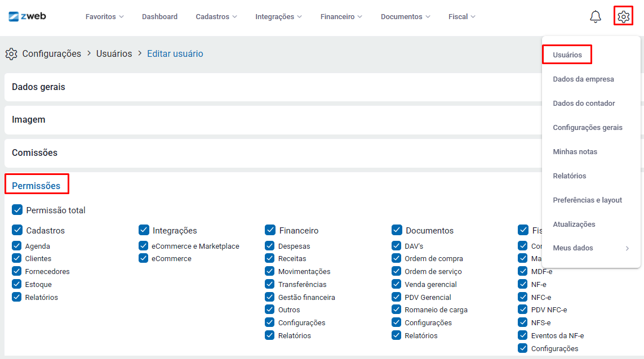Expand Meus dados submenu arrow

[627, 248]
